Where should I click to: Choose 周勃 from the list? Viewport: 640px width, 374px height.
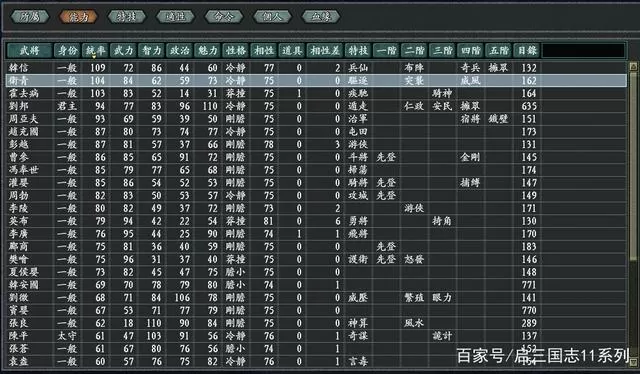tap(19, 196)
